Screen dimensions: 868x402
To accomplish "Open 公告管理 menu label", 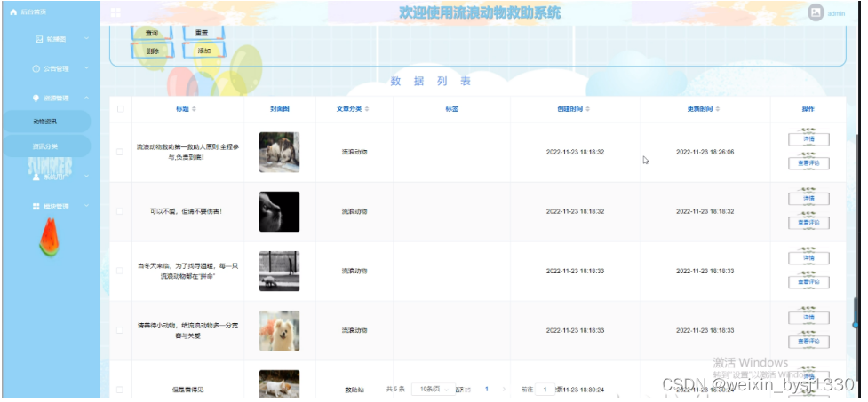I will click(x=57, y=68).
